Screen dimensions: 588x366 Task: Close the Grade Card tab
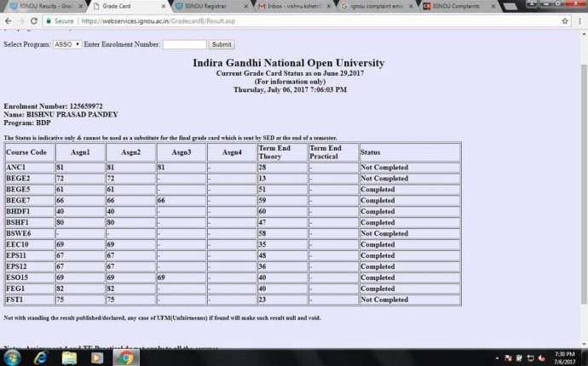[x=164, y=6]
